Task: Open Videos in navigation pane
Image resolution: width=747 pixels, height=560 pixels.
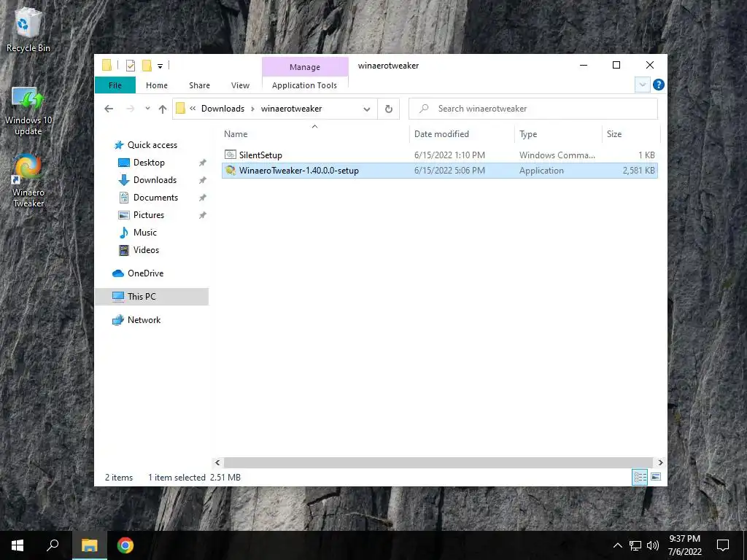Action: [x=146, y=250]
